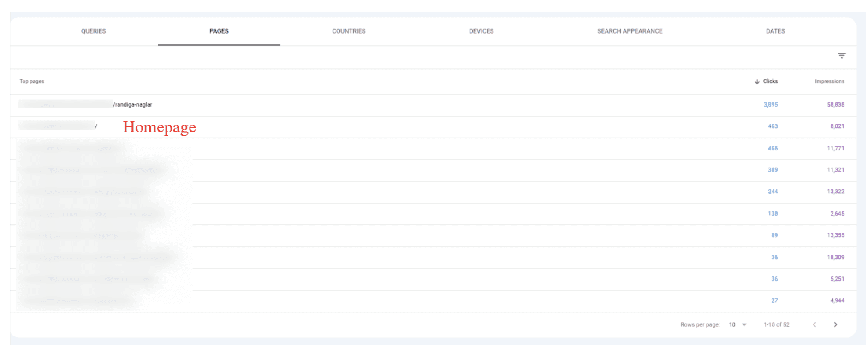Open the Countries tab
This screenshot has width=868, height=360.
click(349, 31)
